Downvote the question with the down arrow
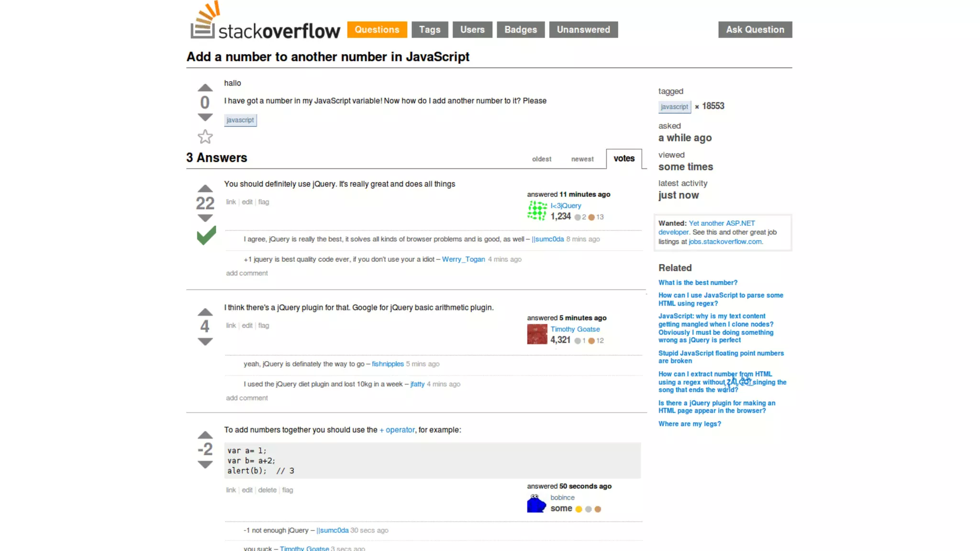 click(x=205, y=117)
